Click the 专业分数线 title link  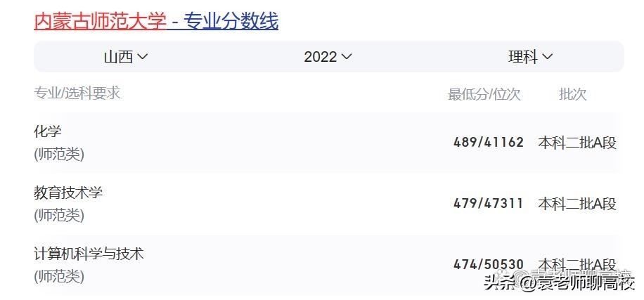231,21
